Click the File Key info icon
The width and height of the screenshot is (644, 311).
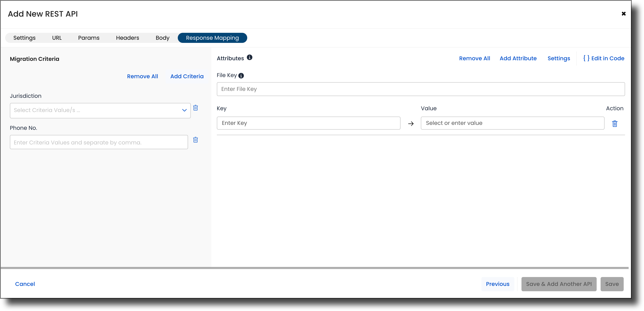pyautogui.click(x=241, y=76)
